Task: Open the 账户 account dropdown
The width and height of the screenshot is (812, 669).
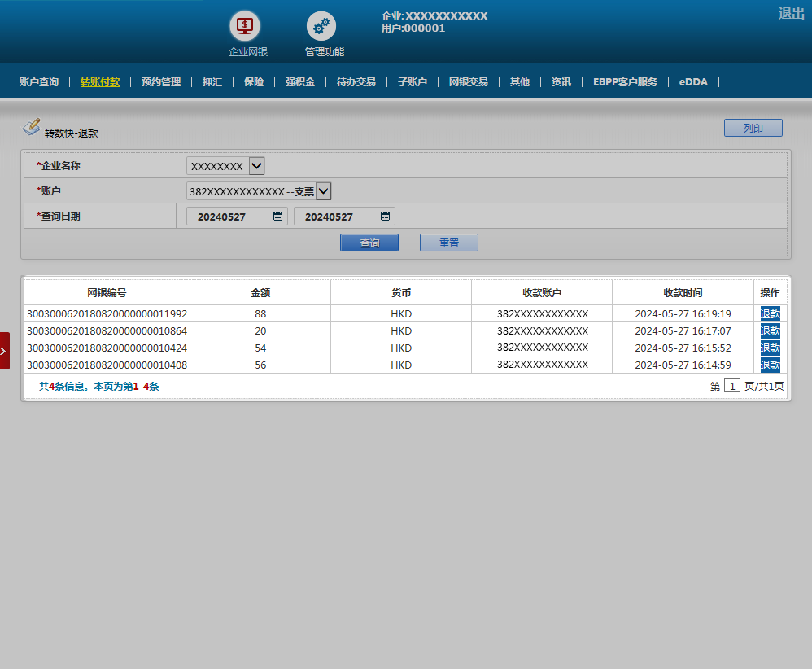Action: tap(323, 191)
